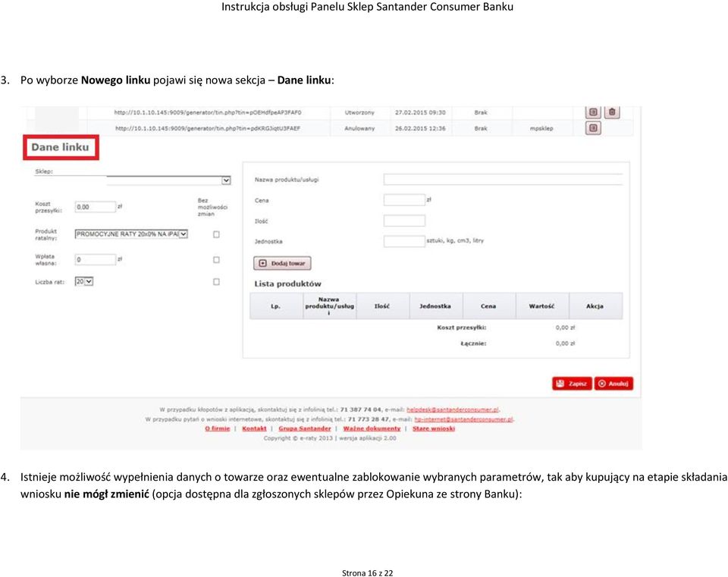This screenshot has width=728, height=577.
Task: Click trash delete icon in the Utworzony row
Action: click(612, 112)
